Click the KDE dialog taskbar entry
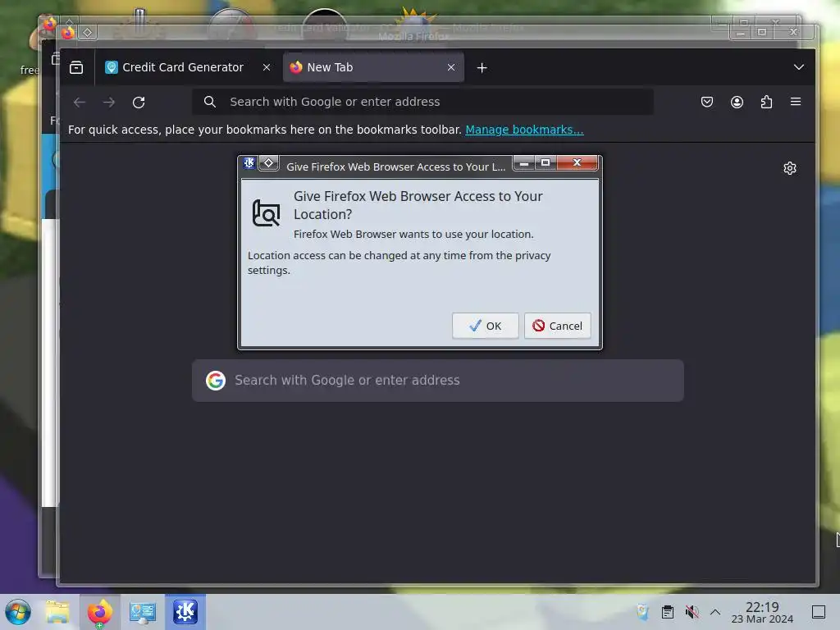 (x=185, y=612)
